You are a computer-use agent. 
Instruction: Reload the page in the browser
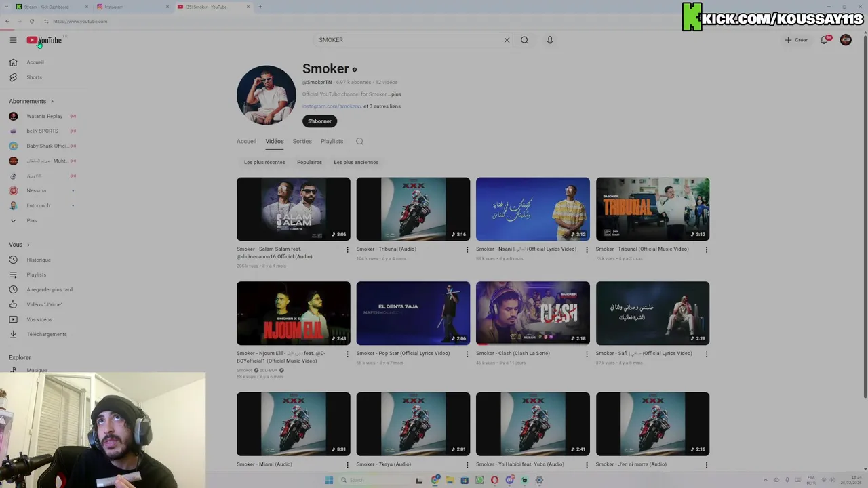pyautogui.click(x=32, y=21)
